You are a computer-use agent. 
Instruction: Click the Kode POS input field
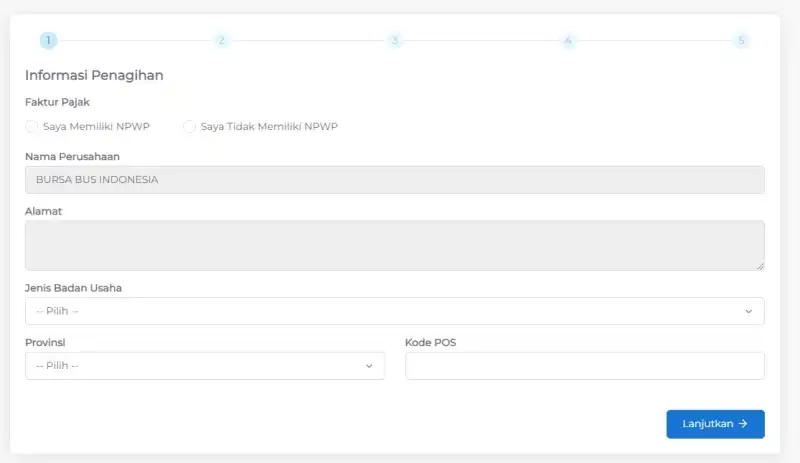pos(585,365)
